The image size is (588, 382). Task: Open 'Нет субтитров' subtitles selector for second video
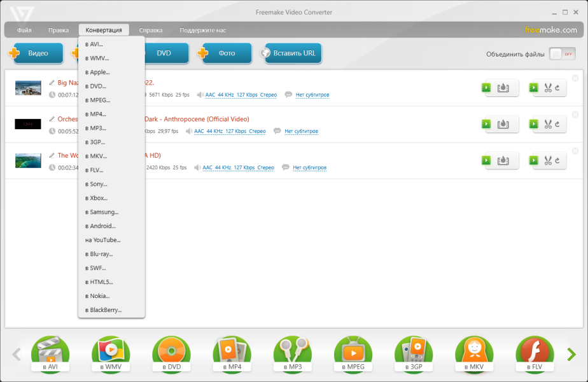(x=301, y=131)
